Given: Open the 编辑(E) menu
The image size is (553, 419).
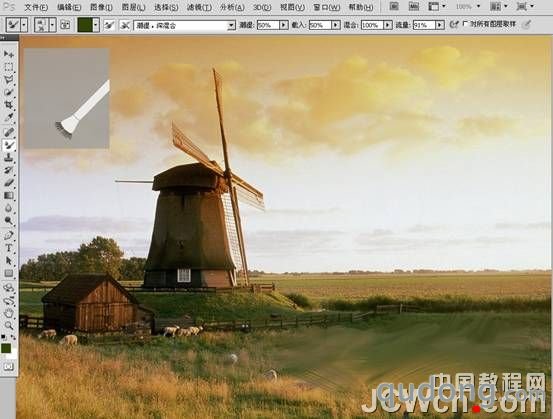Looking at the screenshot, I should 69,7.
